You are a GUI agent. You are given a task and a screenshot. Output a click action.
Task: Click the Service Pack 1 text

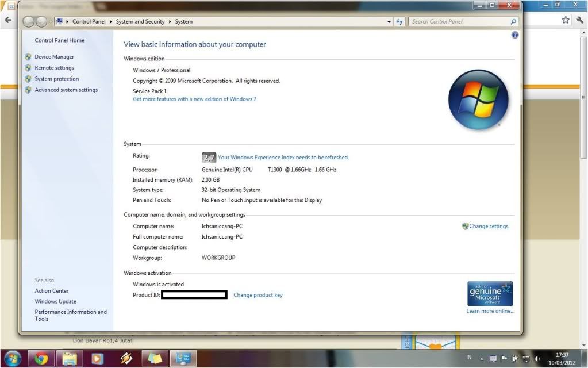(x=149, y=91)
